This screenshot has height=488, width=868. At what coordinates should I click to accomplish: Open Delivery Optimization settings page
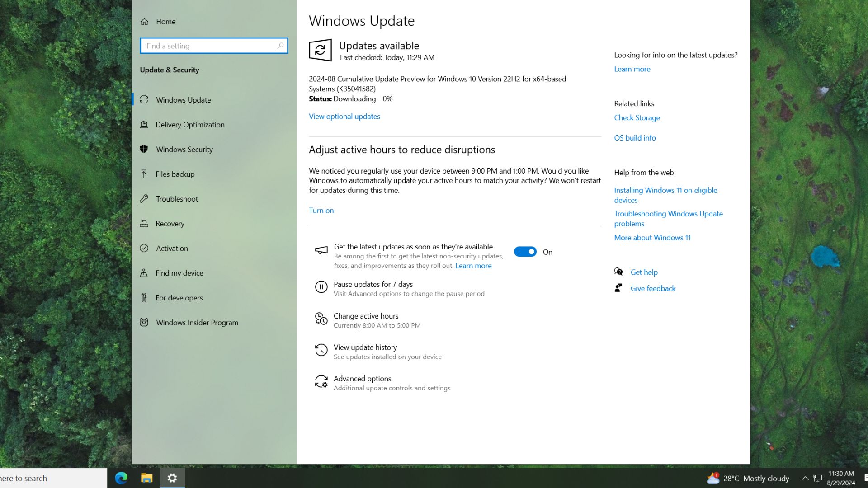pos(214,124)
